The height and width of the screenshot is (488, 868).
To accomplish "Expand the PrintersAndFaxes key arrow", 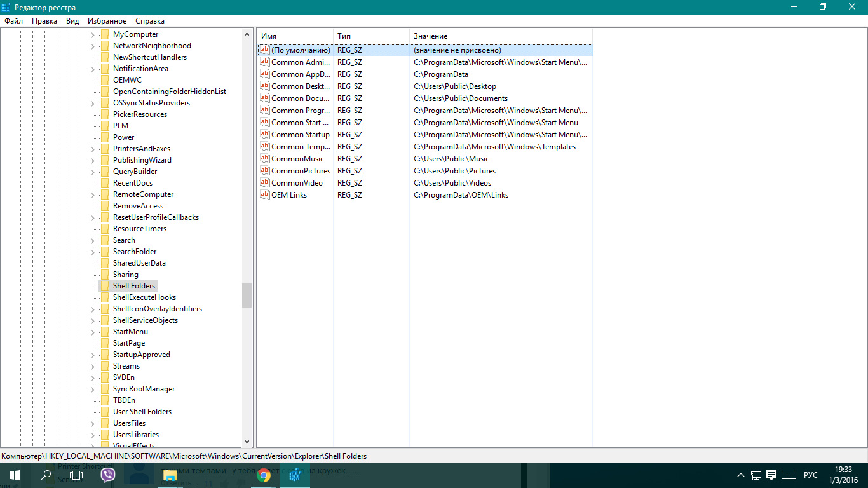I will [92, 149].
